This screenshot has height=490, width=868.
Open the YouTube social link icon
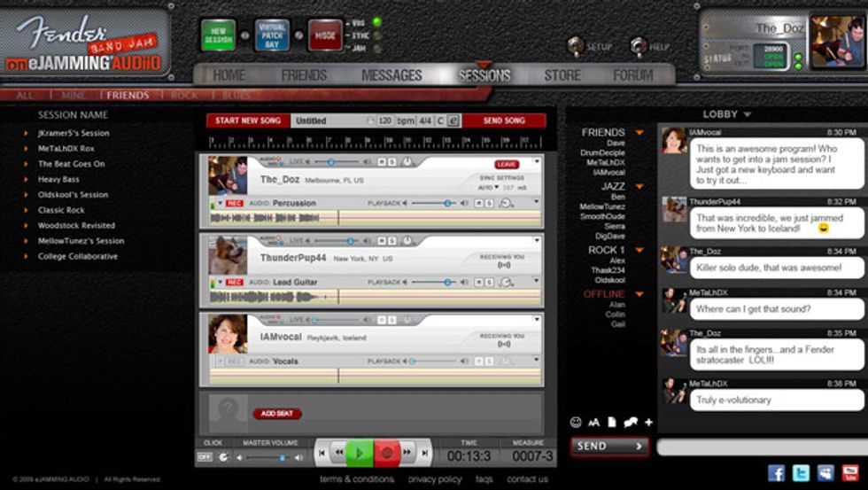[x=850, y=473]
